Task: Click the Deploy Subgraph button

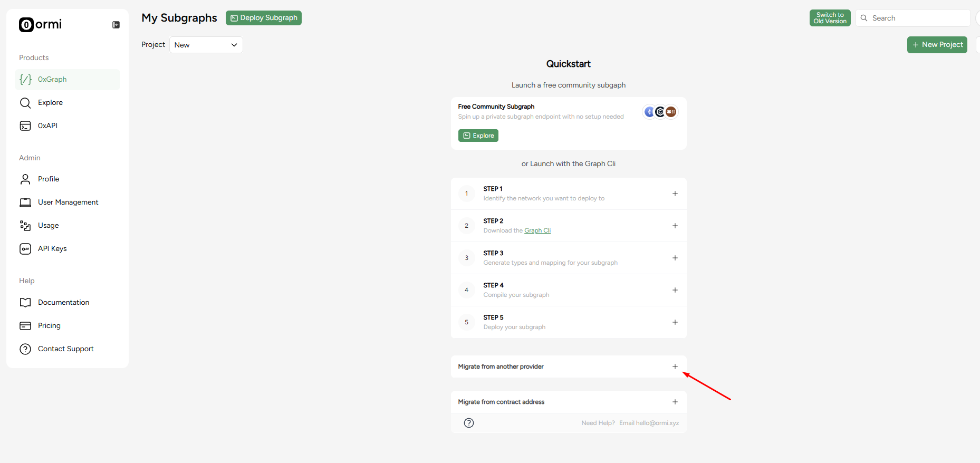Action: (x=264, y=18)
